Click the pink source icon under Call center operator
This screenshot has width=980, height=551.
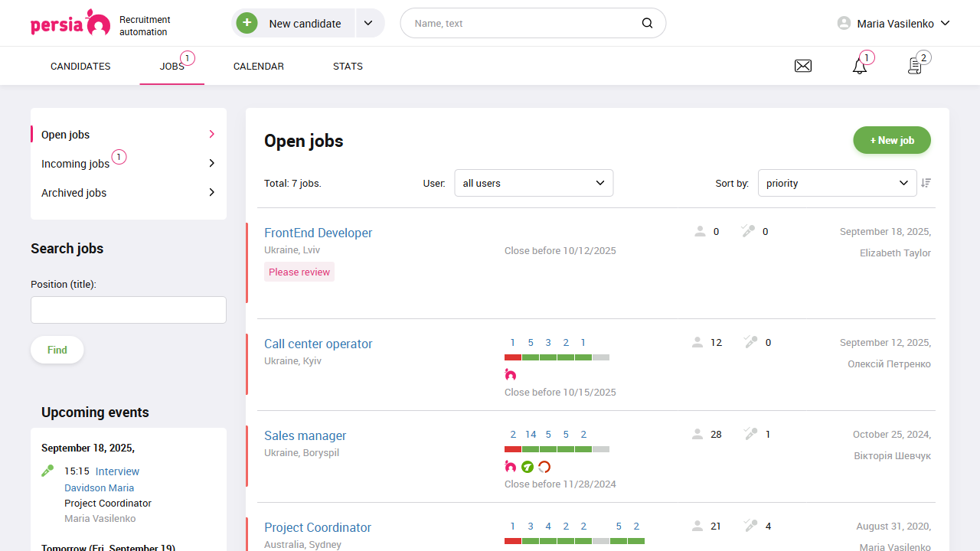point(510,374)
